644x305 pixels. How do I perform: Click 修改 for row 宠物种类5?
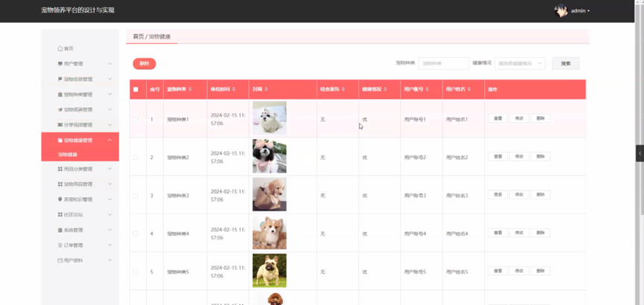[519, 271]
